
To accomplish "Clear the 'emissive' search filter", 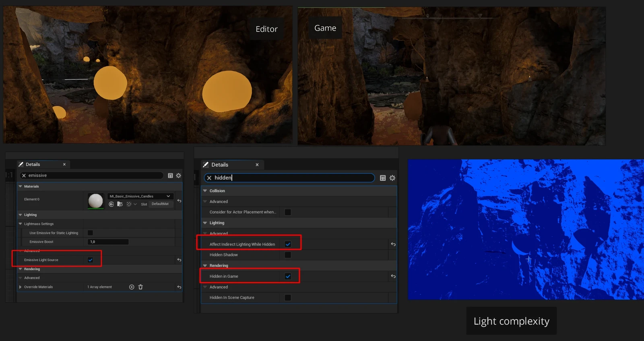I will [x=24, y=176].
